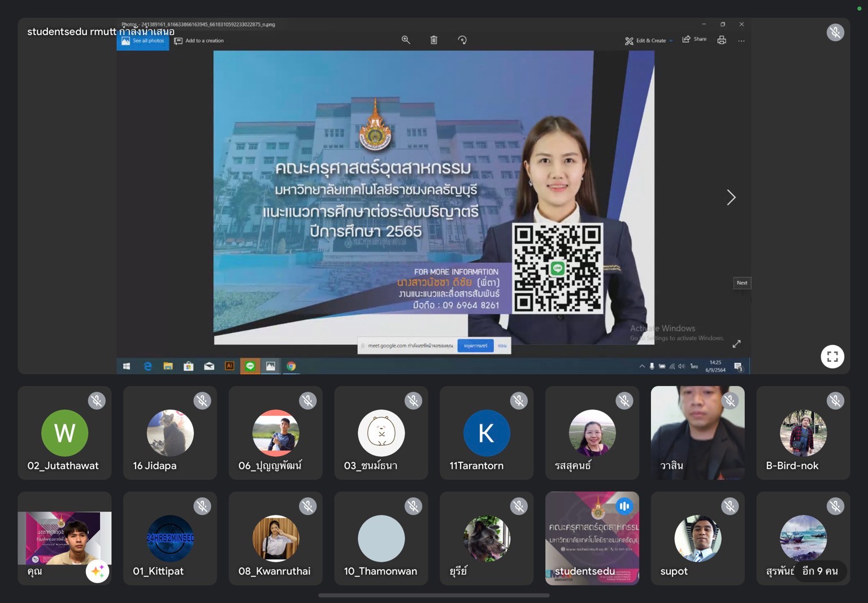Viewport: 868px width, 603px height.
Task: Click the zoom magnifier icon in Photos
Action: tap(406, 40)
